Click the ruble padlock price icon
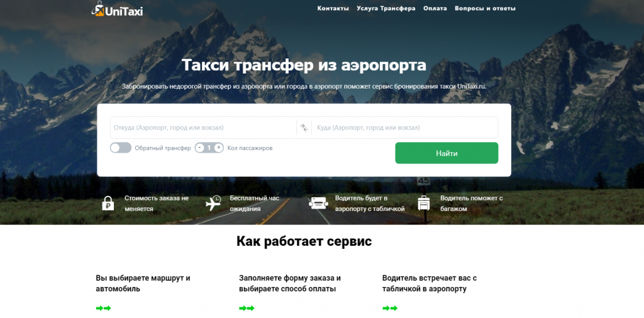This screenshot has width=644, height=318. tap(108, 203)
